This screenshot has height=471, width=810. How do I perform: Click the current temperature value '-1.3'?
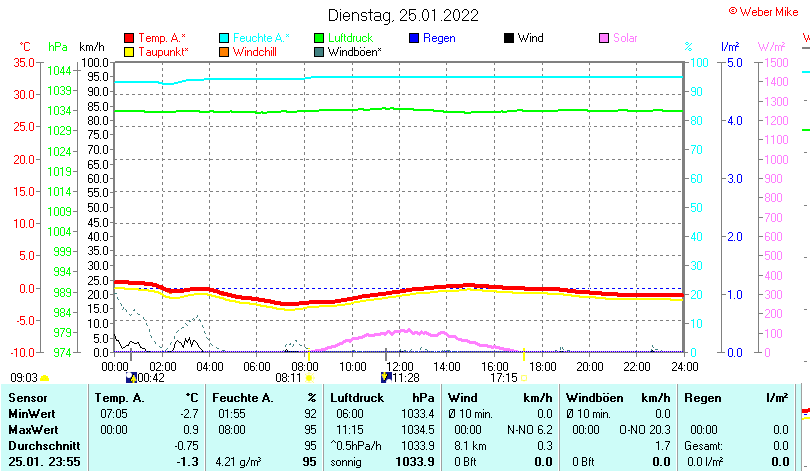pyautogui.click(x=188, y=462)
